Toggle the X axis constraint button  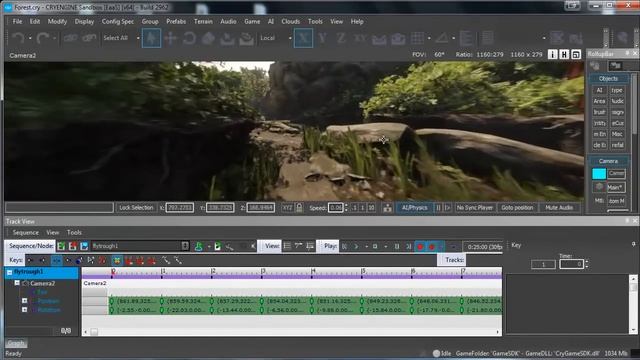pos(303,38)
